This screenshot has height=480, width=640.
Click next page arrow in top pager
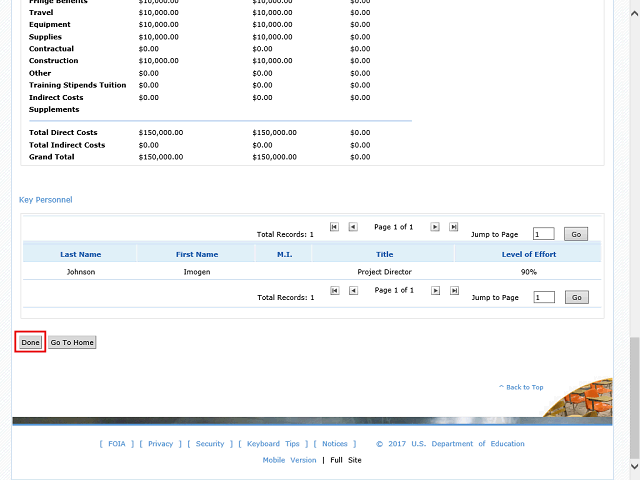pos(435,227)
